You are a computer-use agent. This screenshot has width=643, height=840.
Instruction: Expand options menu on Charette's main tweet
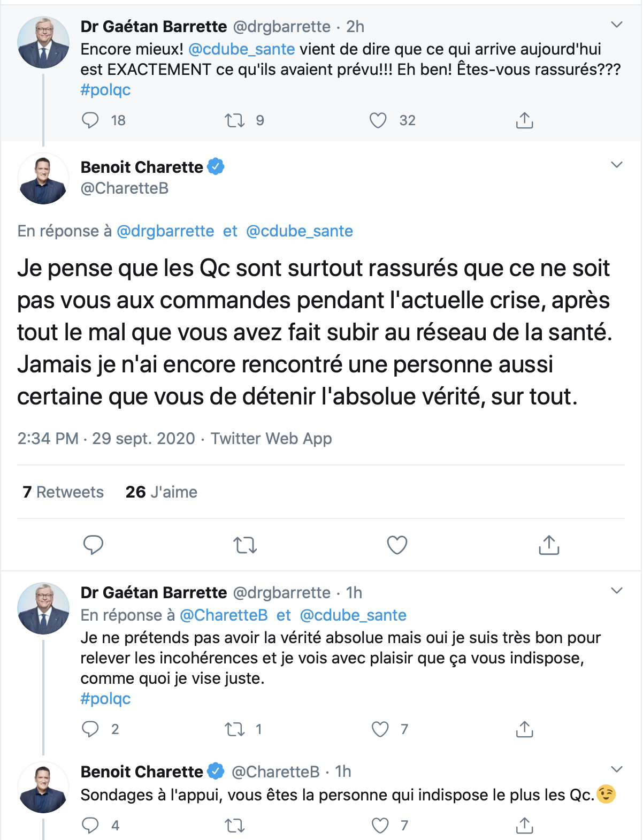(617, 165)
